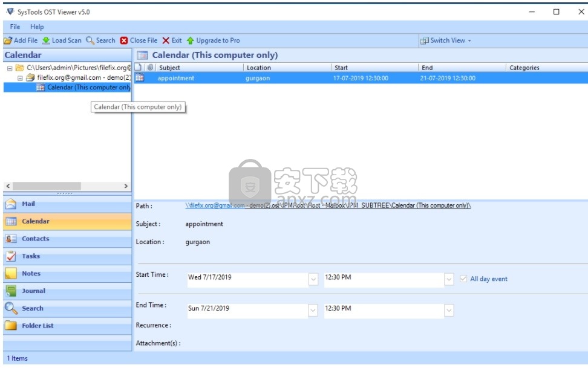Screen dimensions: 588x368
Task: Open the Start Time date dropdown
Action: 313,279
